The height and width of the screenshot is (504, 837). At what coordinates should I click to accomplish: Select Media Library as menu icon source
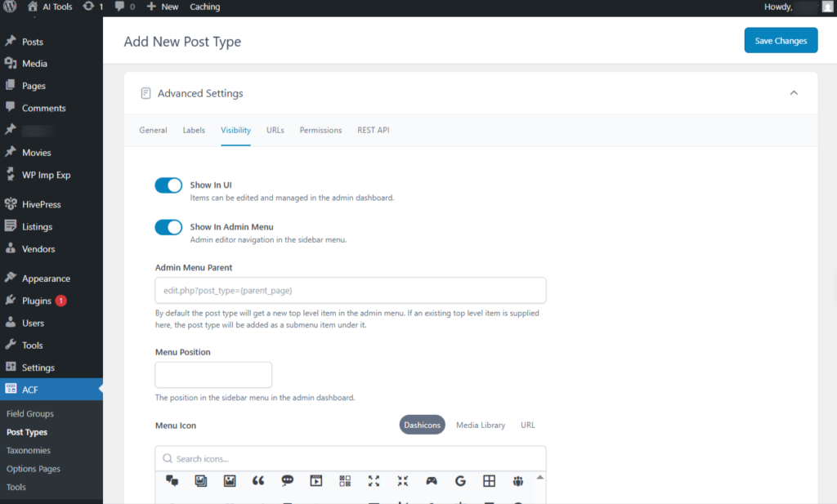481,425
